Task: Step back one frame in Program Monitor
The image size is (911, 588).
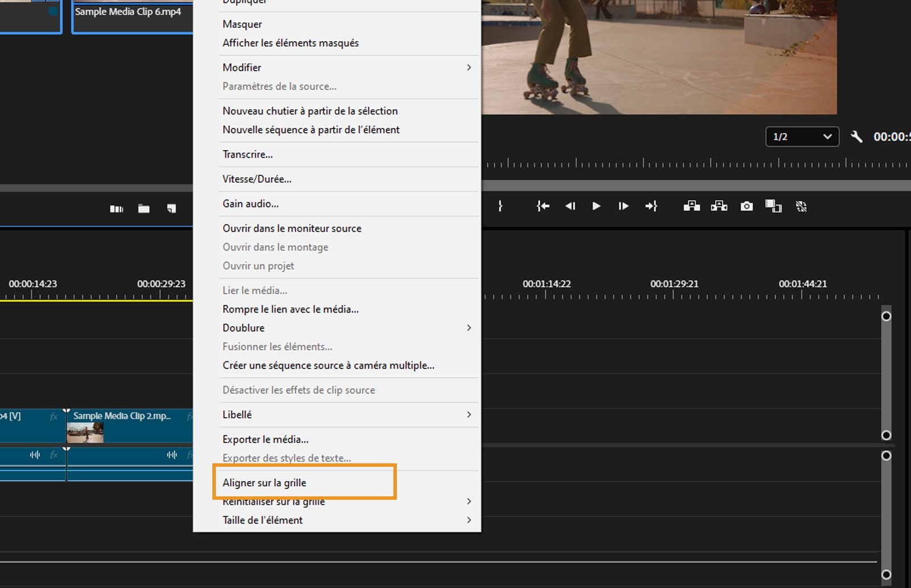Action: click(570, 206)
